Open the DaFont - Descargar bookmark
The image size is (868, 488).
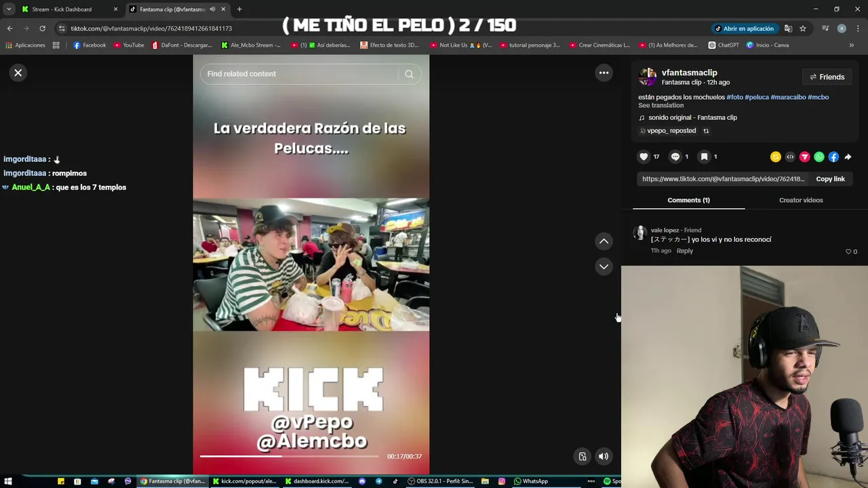pyautogui.click(x=182, y=45)
